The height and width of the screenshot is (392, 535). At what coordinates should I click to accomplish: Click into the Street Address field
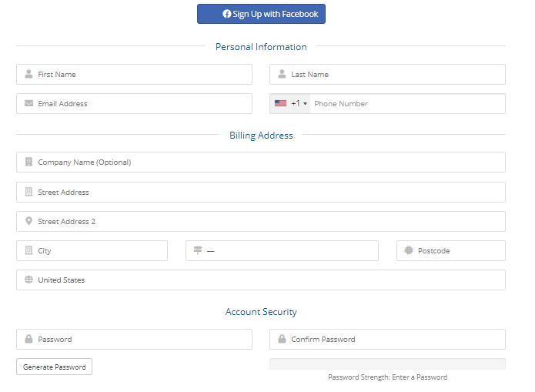[x=261, y=192]
